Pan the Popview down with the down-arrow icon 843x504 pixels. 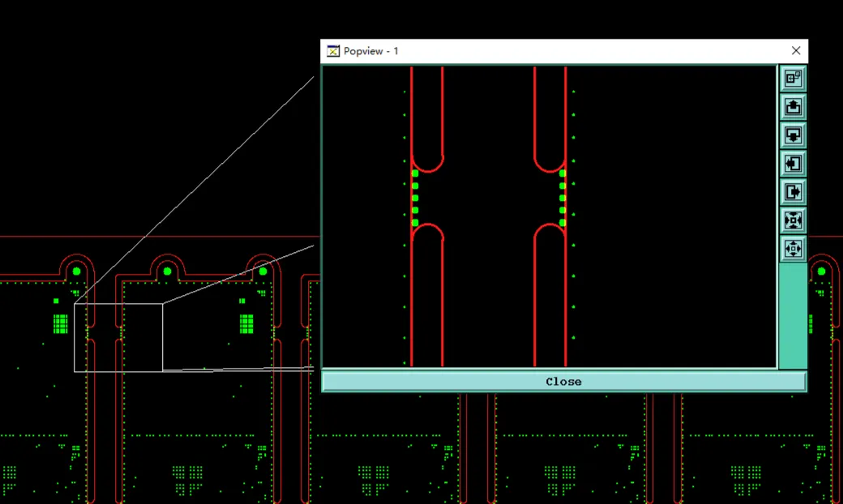pyautogui.click(x=793, y=135)
